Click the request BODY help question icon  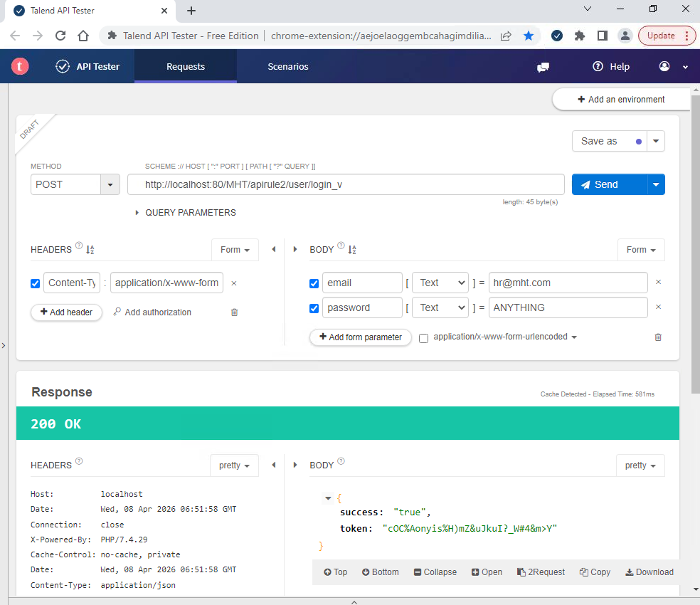341,246
